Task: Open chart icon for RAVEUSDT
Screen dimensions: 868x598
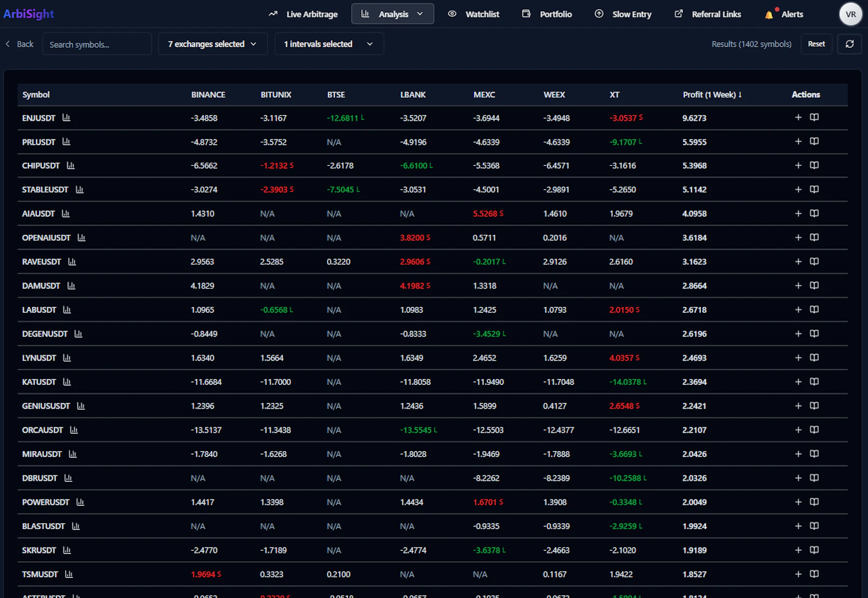Action: [x=72, y=261]
